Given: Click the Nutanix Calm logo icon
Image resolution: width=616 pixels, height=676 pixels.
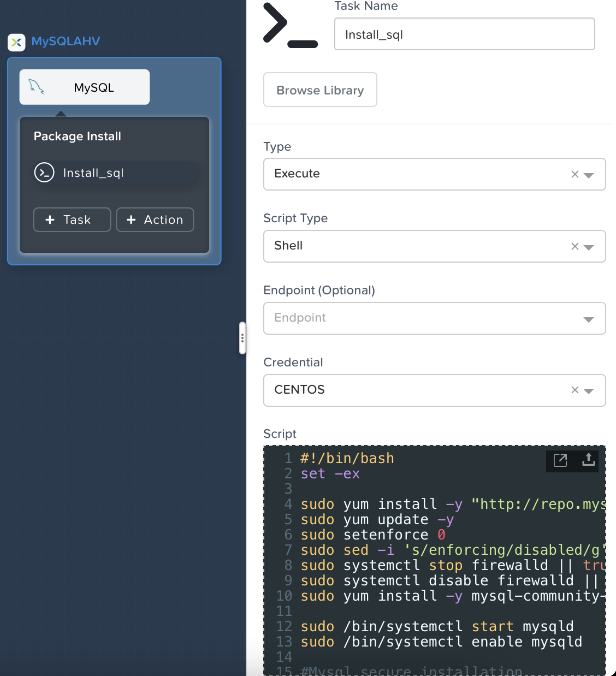Looking at the screenshot, I should (x=16, y=42).
